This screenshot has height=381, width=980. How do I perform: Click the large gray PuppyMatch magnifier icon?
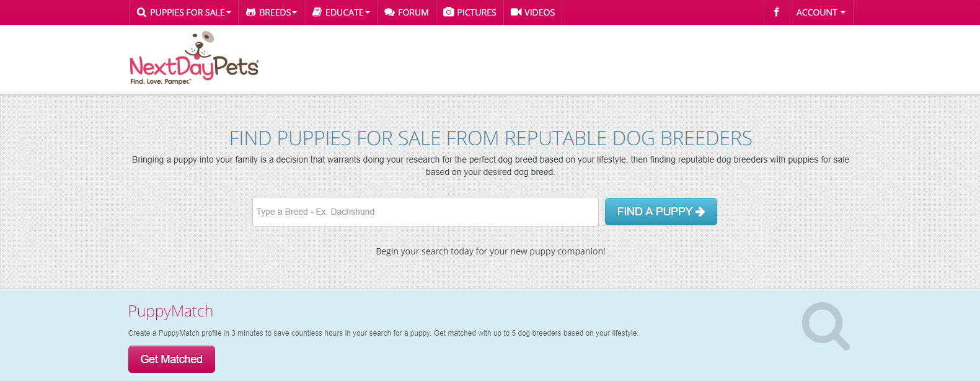click(x=825, y=326)
